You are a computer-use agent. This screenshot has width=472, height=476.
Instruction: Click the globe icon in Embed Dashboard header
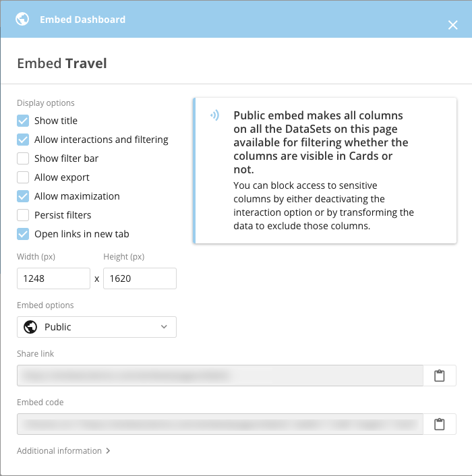(x=22, y=19)
